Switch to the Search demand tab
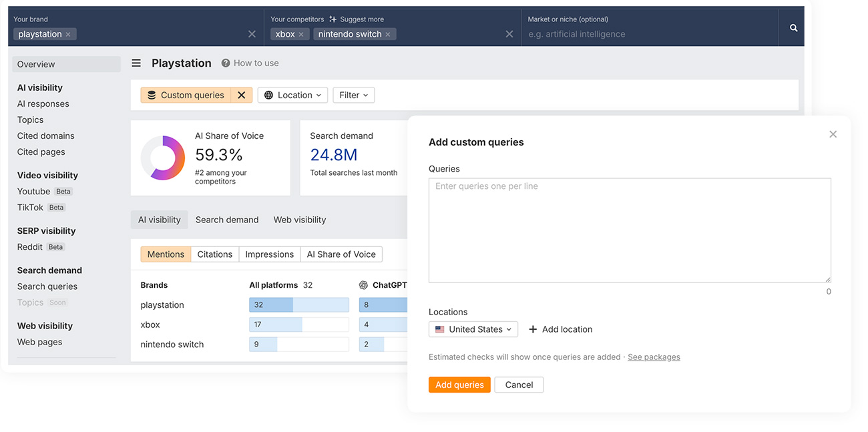This screenshot has width=868, height=432. coord(227,220)
